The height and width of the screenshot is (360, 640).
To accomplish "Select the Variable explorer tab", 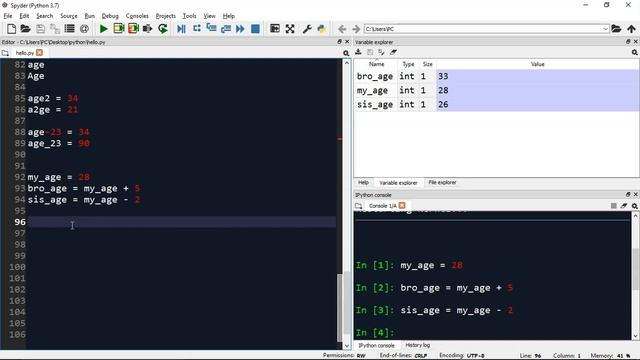I will point(398,182).
